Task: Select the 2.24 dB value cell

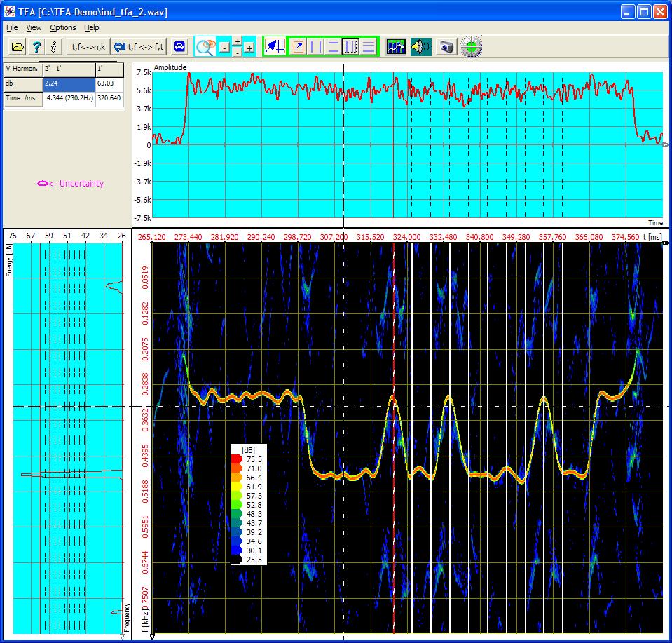Action: coord(68,83)
